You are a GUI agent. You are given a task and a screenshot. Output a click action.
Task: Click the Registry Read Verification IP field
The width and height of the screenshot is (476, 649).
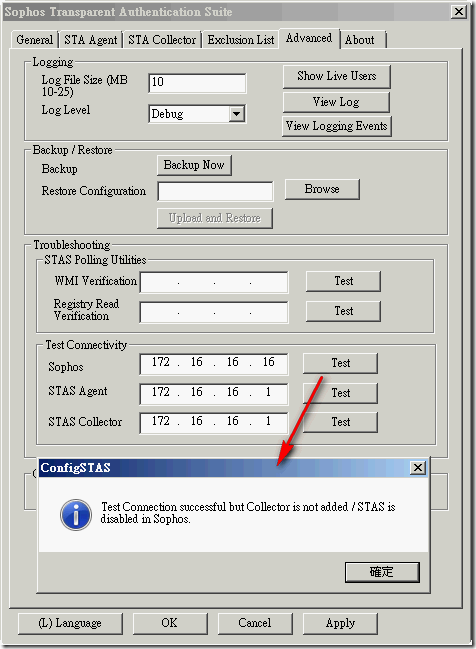214,312
